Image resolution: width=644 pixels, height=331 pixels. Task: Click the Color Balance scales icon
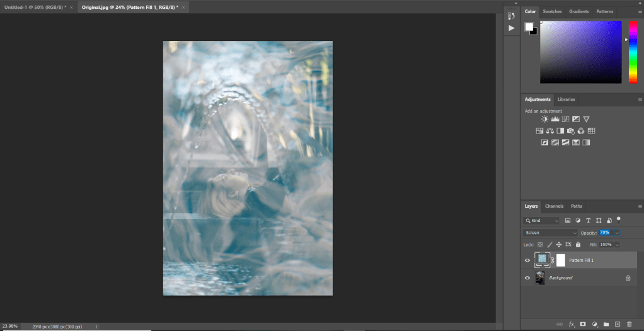[549, 131]
